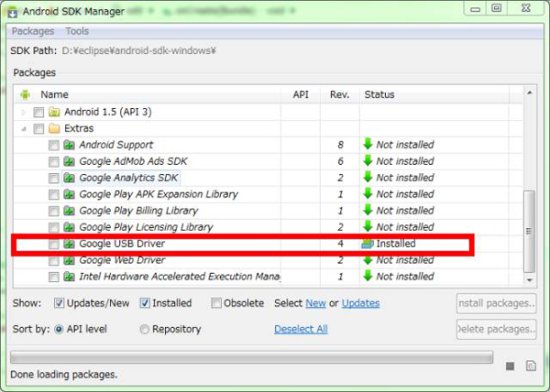The height and width of the screenshot is (392, 550).
Task: Click the green arrow in APK Expansion Library row
Action: (x=368, y=193)
